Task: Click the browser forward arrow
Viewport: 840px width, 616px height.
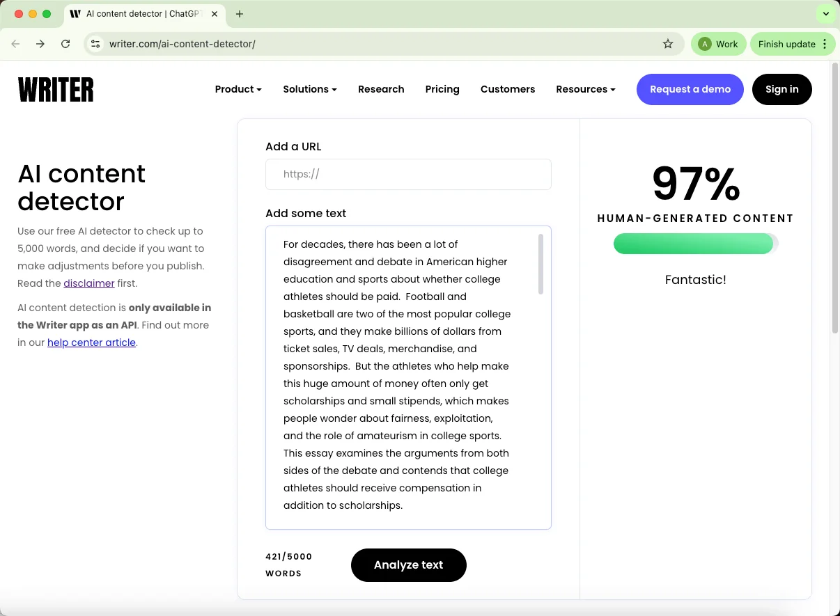Action: tap(40, 44)
